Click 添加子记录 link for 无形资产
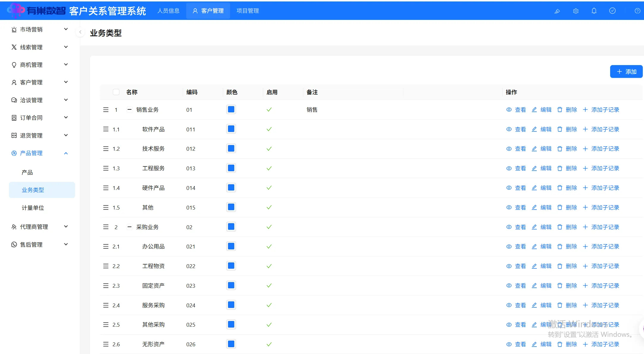This screenshot has height=354, width=644. (605, 344)
